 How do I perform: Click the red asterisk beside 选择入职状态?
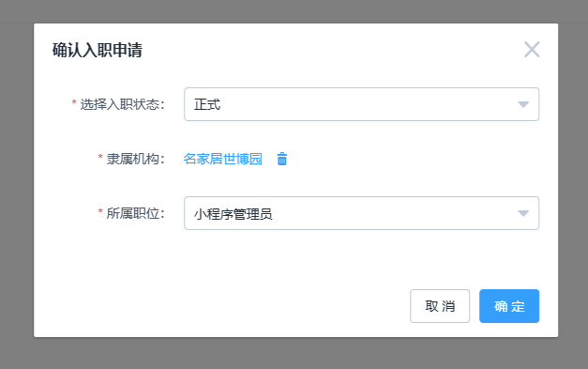click(74, 102)
